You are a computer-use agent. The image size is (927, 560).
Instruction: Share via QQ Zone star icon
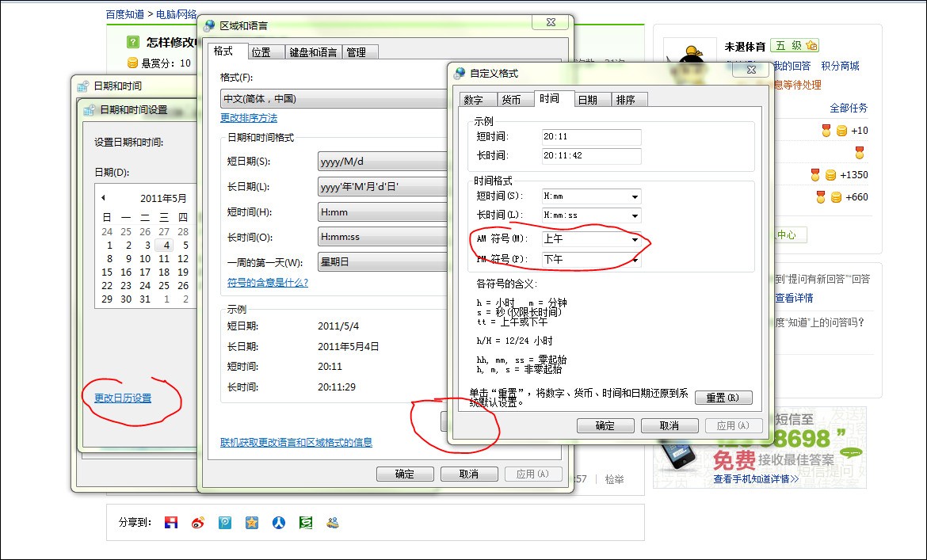tap(252, 522)
